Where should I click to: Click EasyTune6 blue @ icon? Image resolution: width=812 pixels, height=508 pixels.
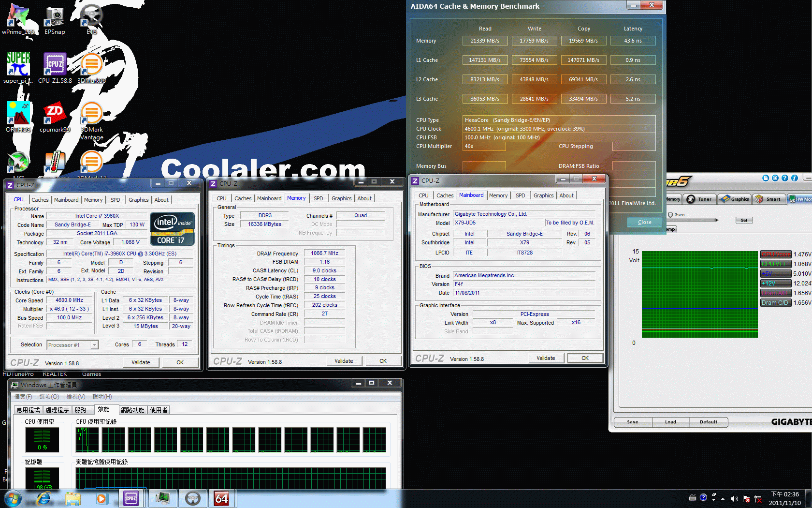775,178
